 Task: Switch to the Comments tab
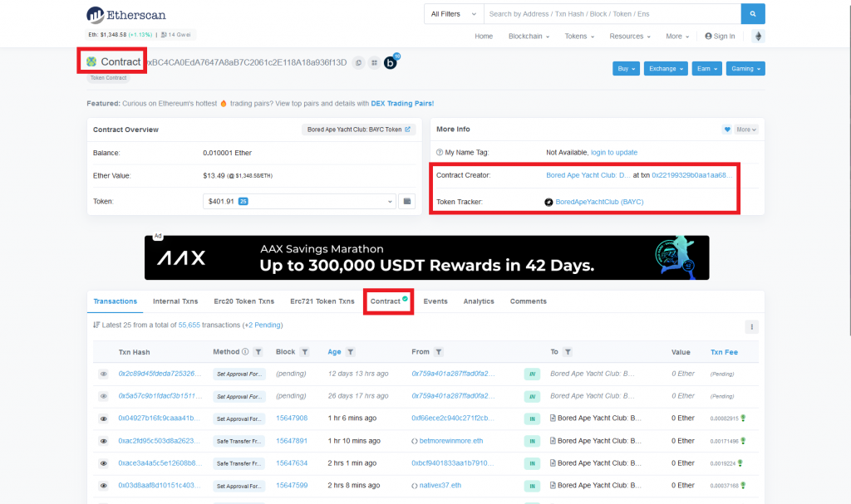coord(528,301)
